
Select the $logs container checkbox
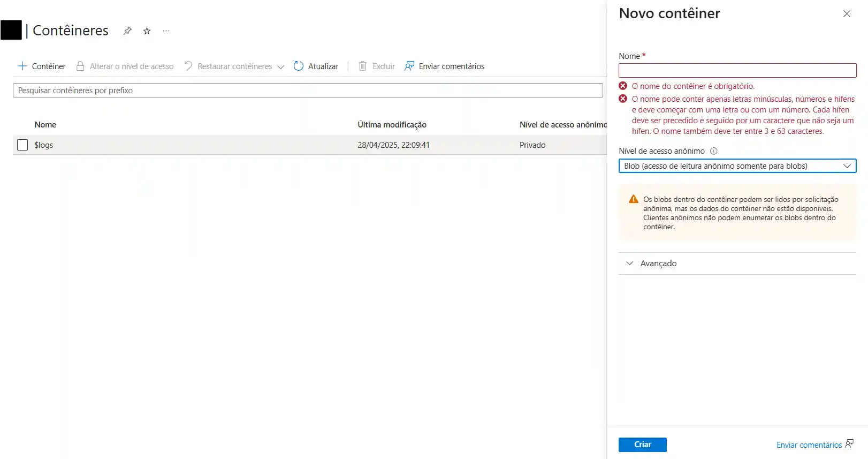[x=22, y=145]
